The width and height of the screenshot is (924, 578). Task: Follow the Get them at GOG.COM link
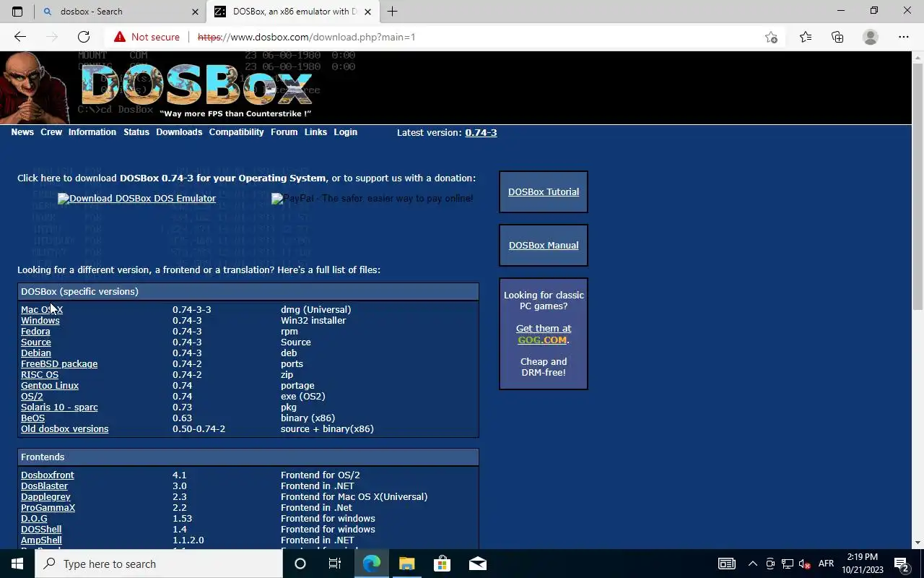pyautogui.click(x=544, y=334)
